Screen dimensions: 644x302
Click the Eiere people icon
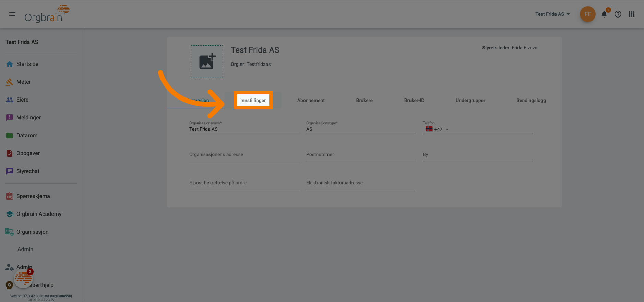pos(10,100)
